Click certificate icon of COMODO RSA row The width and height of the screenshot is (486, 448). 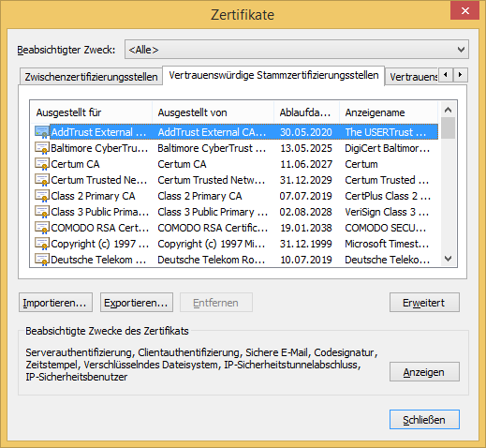pyautogui.click(x=42, y=228)
